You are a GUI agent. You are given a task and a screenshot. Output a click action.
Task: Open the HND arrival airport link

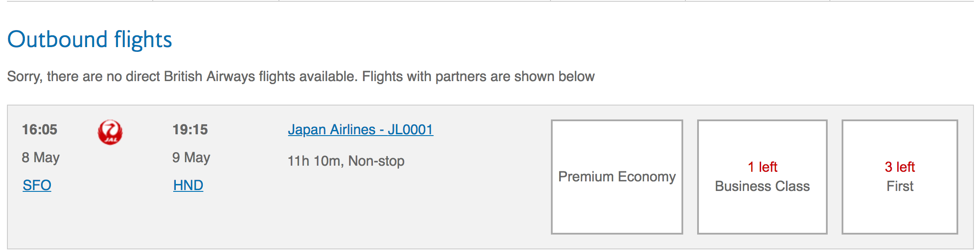tap(188, 185)
